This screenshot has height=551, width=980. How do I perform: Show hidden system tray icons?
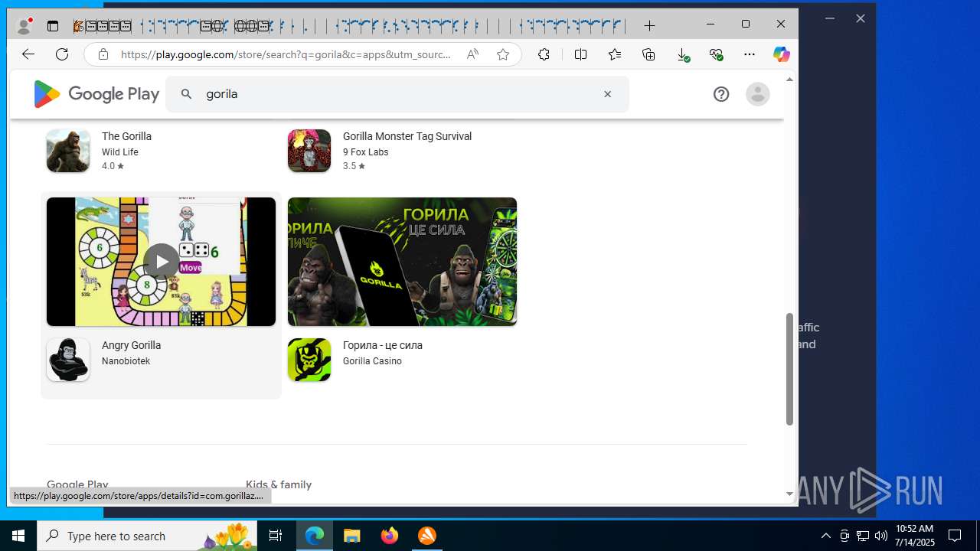click(x=825, y=536)
